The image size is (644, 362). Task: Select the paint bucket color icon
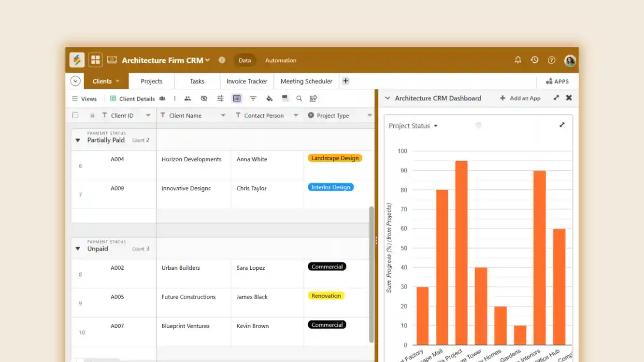coord(269,98)
